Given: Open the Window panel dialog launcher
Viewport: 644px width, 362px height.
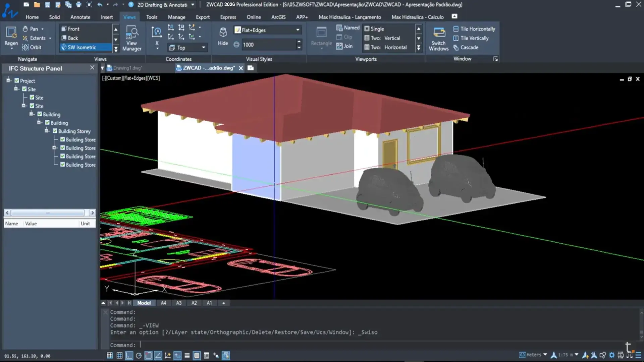Looking at the screenshot, I should point(495,59).
